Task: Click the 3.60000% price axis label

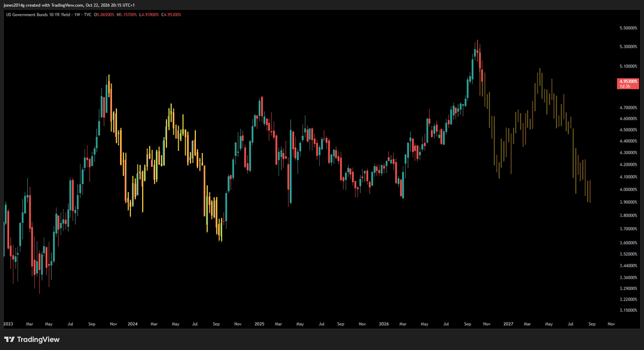Action: [x=628, y=243]
